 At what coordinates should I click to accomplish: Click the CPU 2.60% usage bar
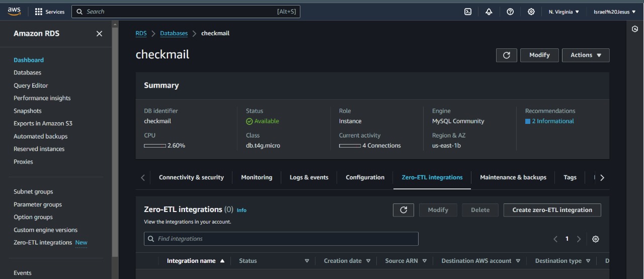click(x=155, y=146)
